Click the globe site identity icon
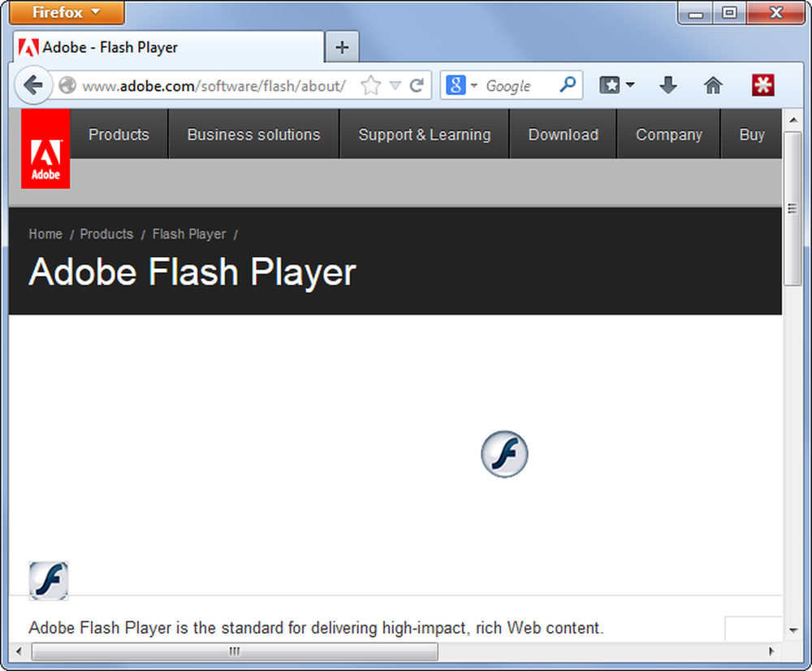 coord(67,85)
